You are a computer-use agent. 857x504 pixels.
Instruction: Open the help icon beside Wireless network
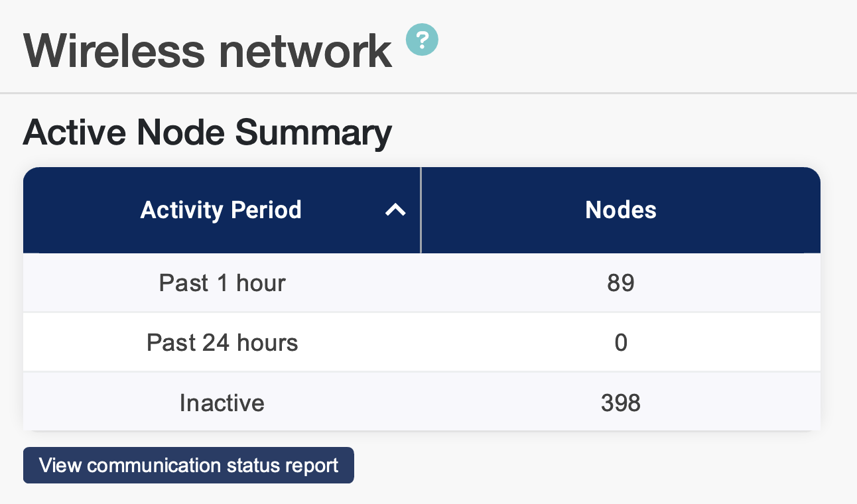coord(422,39)
